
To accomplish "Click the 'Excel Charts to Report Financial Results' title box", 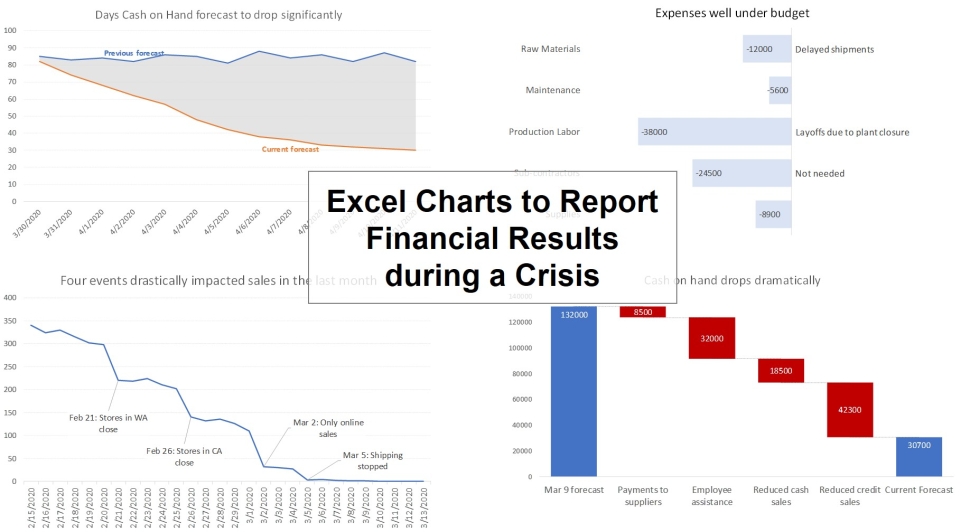I will pos(492,238).
